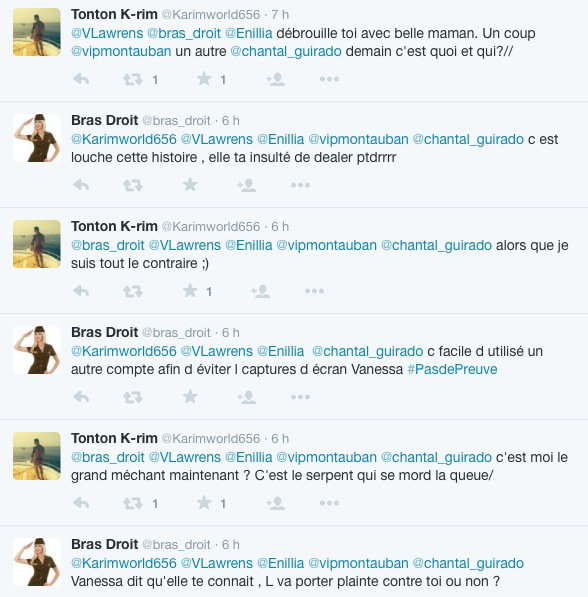Open the 6 h timestamp of 'serpent' tweet

tap(280, 439)
